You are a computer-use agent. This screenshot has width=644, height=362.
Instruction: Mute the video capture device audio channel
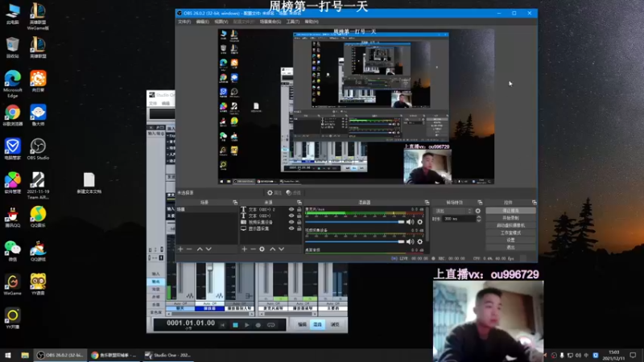(x=410, y=242)
